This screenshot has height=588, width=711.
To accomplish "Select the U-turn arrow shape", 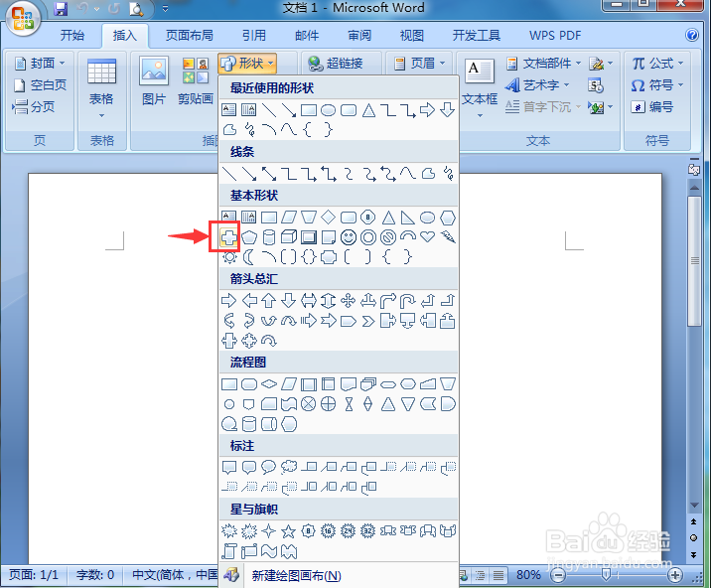I will tap(408, 301).
